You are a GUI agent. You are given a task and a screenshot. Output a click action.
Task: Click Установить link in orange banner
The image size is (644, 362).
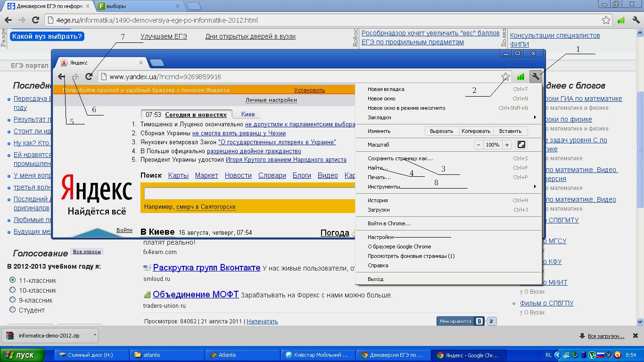(310, 90)
